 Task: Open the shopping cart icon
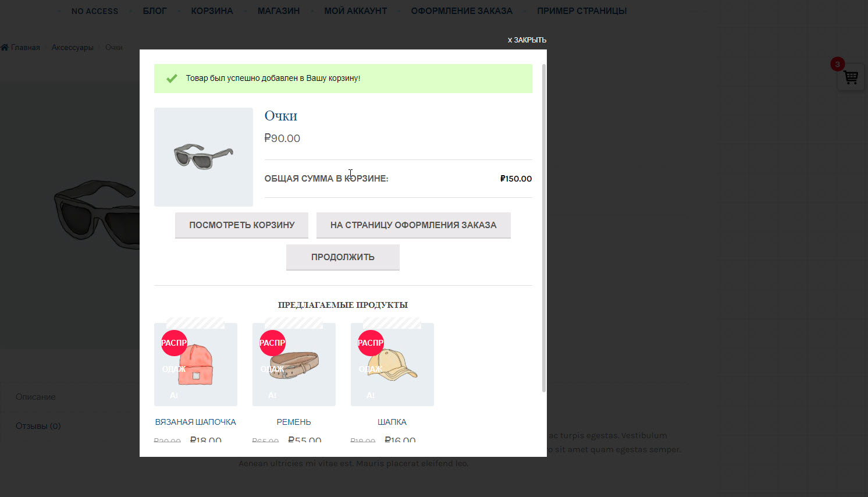point(851,77)
